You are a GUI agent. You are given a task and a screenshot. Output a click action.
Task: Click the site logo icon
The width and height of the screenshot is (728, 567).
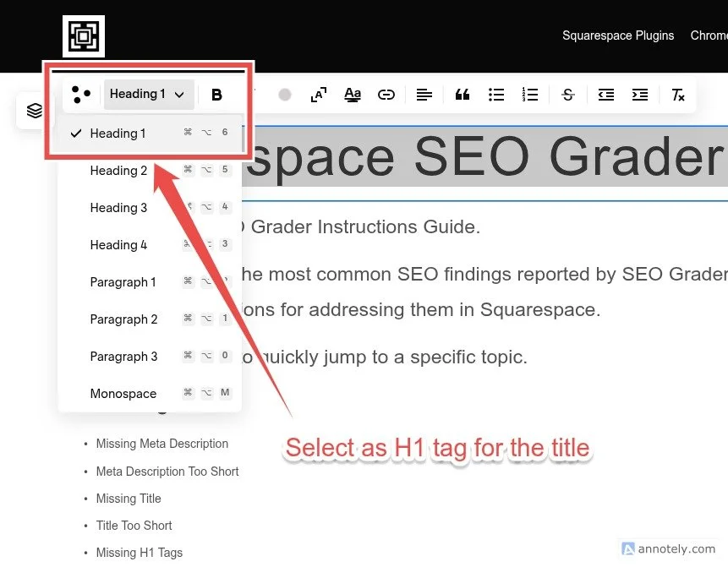pyautogui.click(x=84, y=36)
